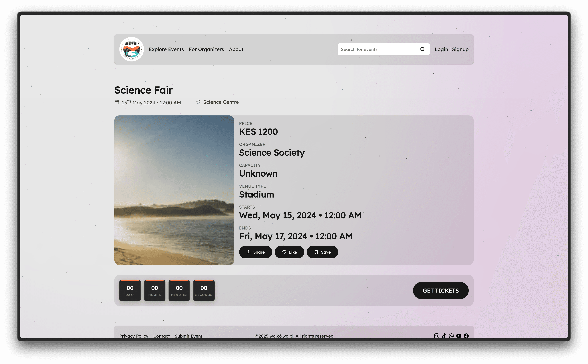Click the location pin icon
The width and height of the screenshot is (588, 364).
click(198, 102)
